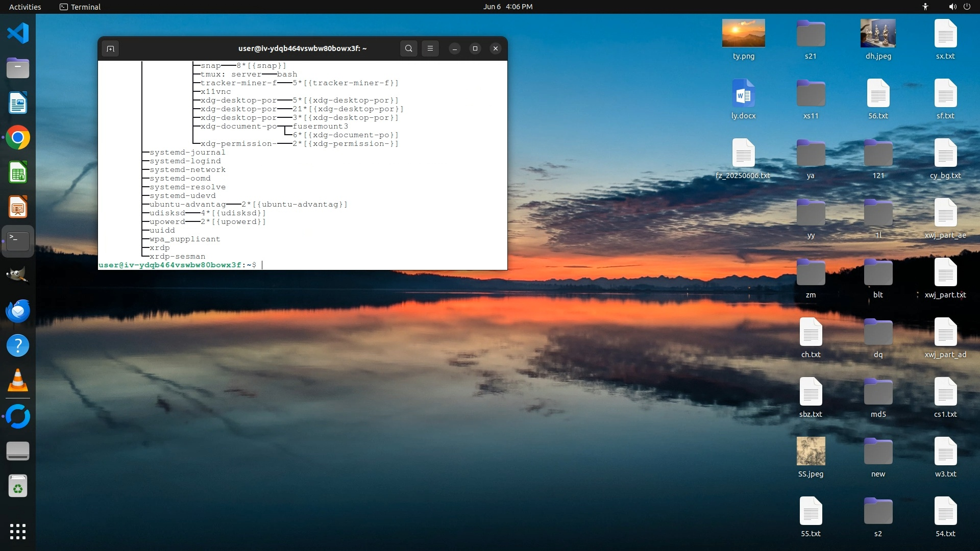Open the clock calendar at Jun 6

click(507, 7)
